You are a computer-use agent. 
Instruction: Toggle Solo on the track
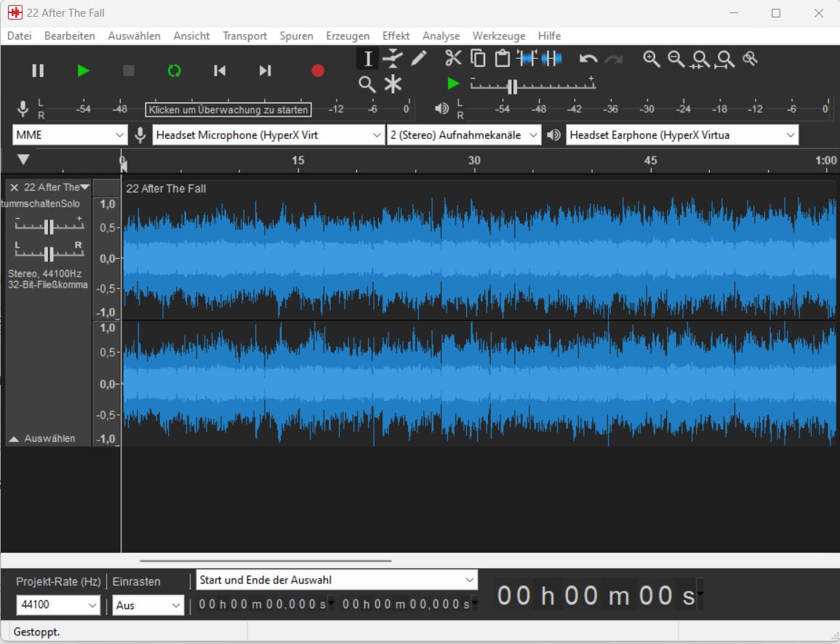(x=71, y=204)
